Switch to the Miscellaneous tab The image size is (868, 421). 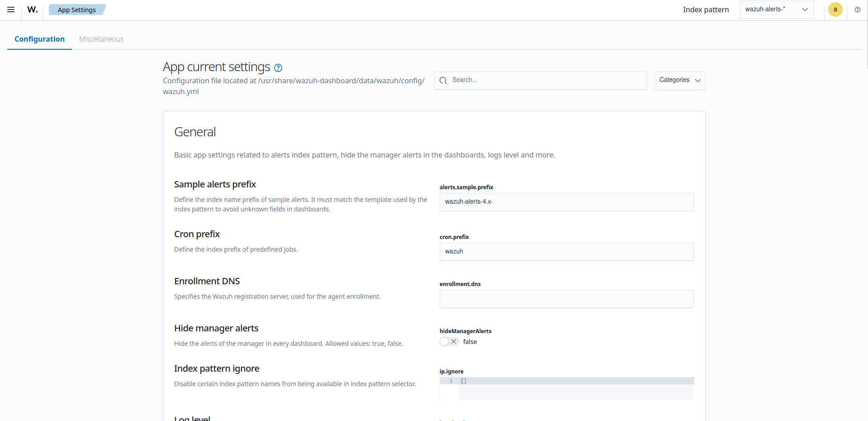pyautogui.click(x=101, y=39)
